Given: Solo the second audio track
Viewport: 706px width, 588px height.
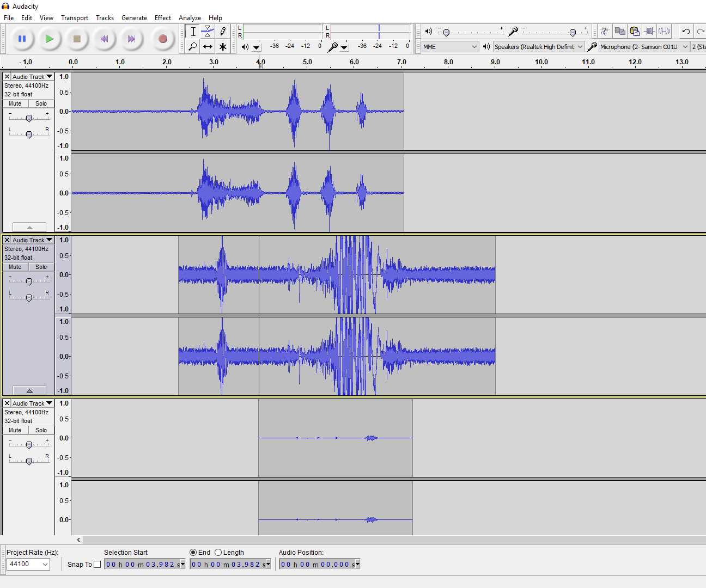Looking at the screenshot, I should coord(41,267).
